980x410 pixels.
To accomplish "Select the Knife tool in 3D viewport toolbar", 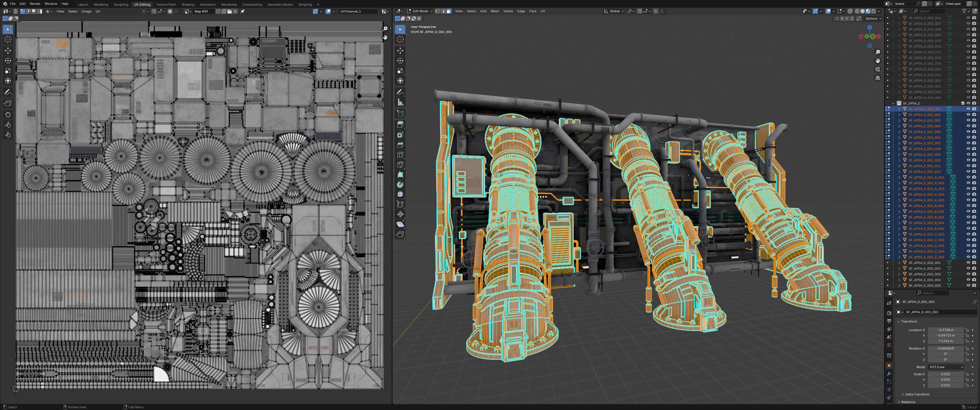I will pos(400,165).
